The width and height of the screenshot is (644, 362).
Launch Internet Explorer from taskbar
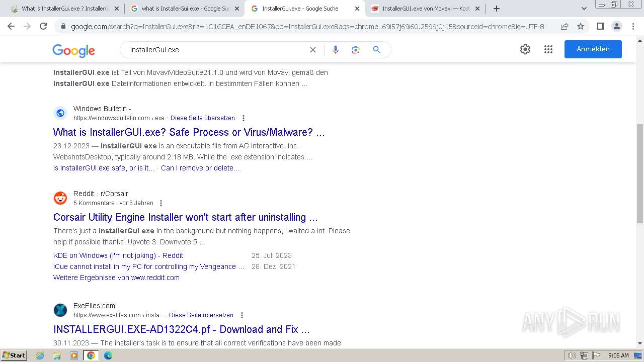pos(40,355)
